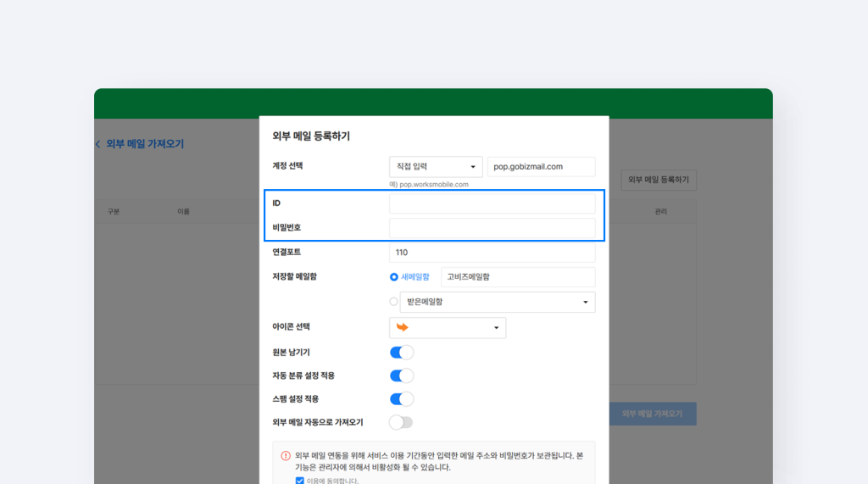This screenshot has width=868, height=484.
Task: Toggle the 원본 남기기 switch
Action: 401,353
